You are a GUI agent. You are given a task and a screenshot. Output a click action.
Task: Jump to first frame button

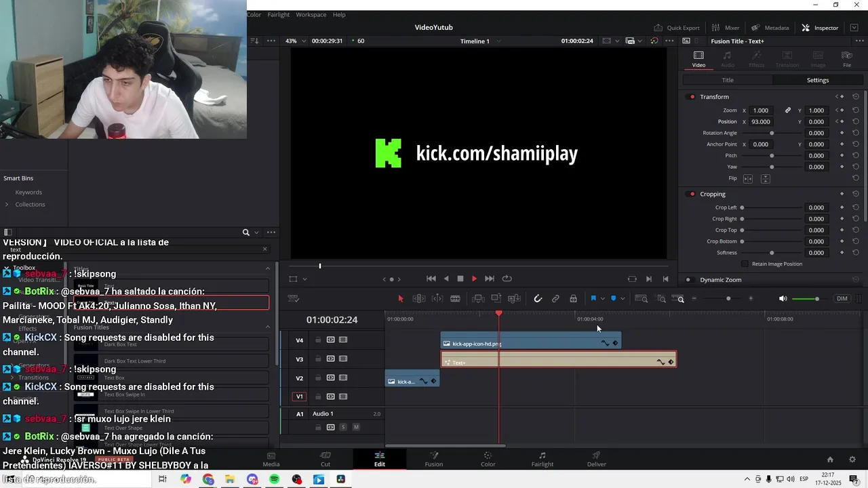(431, 279)
